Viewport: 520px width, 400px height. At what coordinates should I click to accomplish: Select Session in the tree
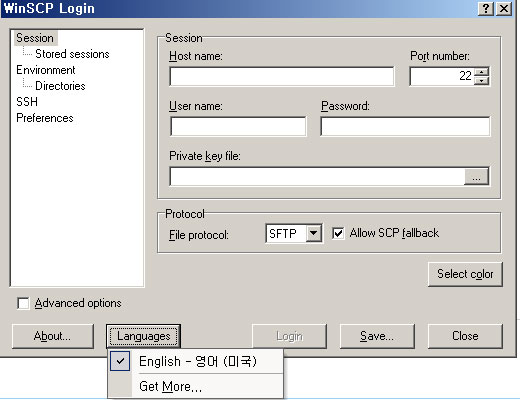tap(35, 38)
